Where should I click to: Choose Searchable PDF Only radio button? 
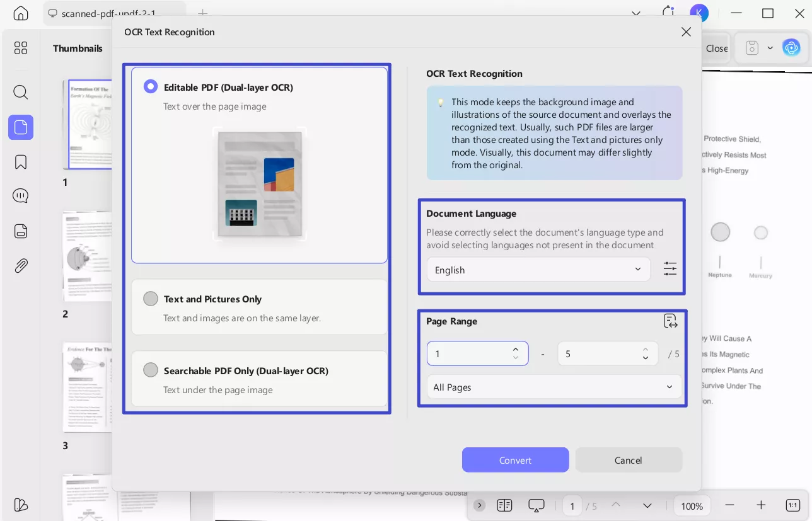(x=151, y=370)
